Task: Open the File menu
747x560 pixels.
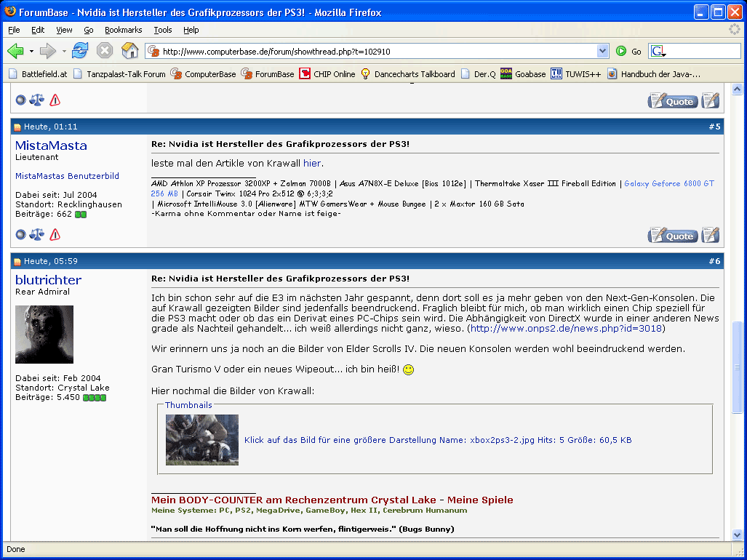Action: 14,30
